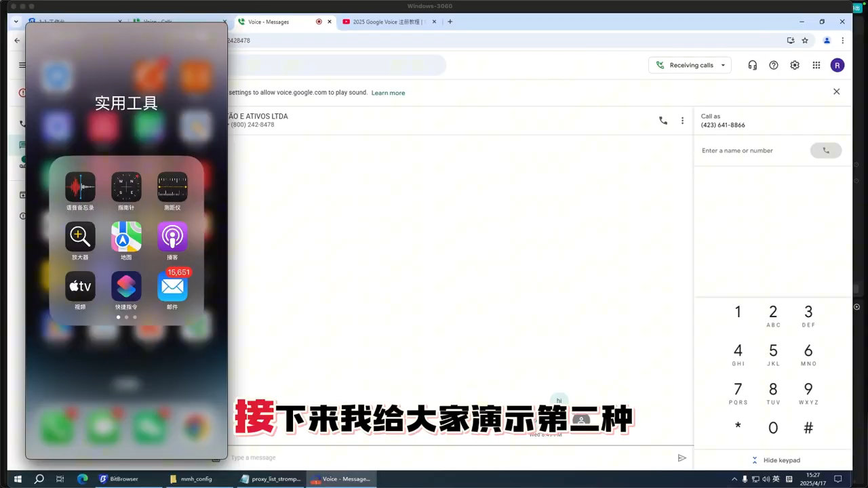This screenshot has height=488, width=868.
Task: Dial digit 3 on the keypad
Action: pyautogui.click(x=808, y=315)
